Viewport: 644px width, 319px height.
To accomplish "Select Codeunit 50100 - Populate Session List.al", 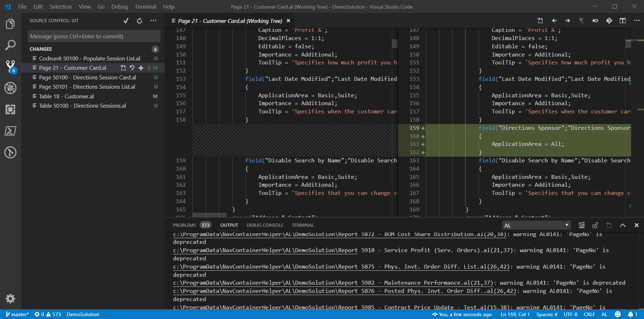I will point(93,58).
